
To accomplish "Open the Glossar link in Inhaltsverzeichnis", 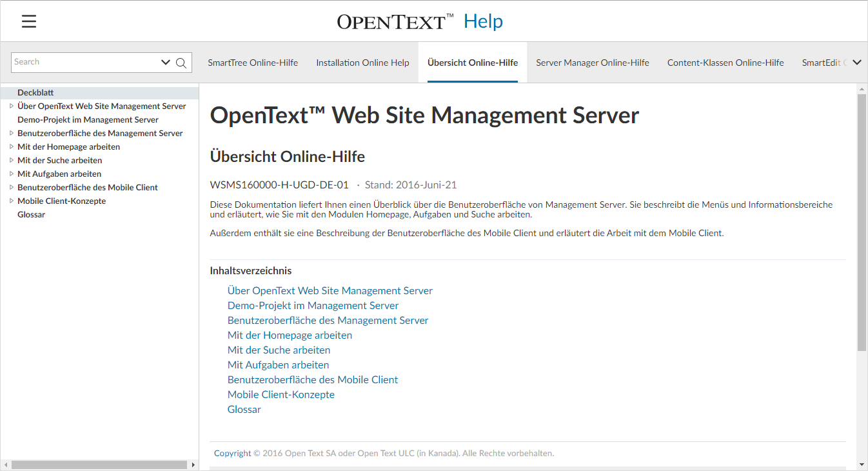I will pyautogui.click(x=244, y=410).
